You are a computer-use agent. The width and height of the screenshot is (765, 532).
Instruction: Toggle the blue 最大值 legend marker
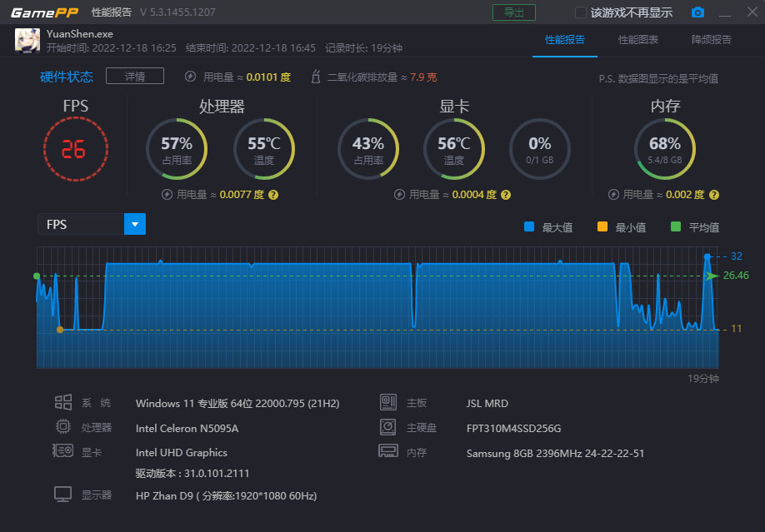point(528,226)
